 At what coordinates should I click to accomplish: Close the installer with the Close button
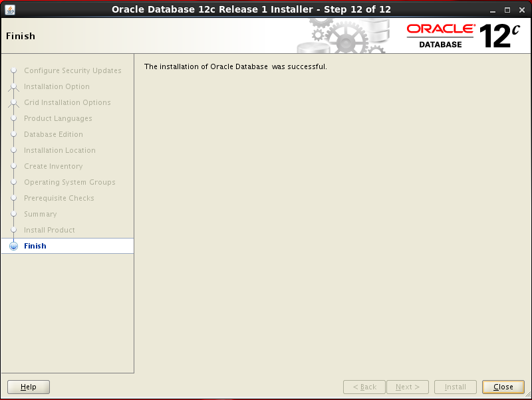click(503, 387)
